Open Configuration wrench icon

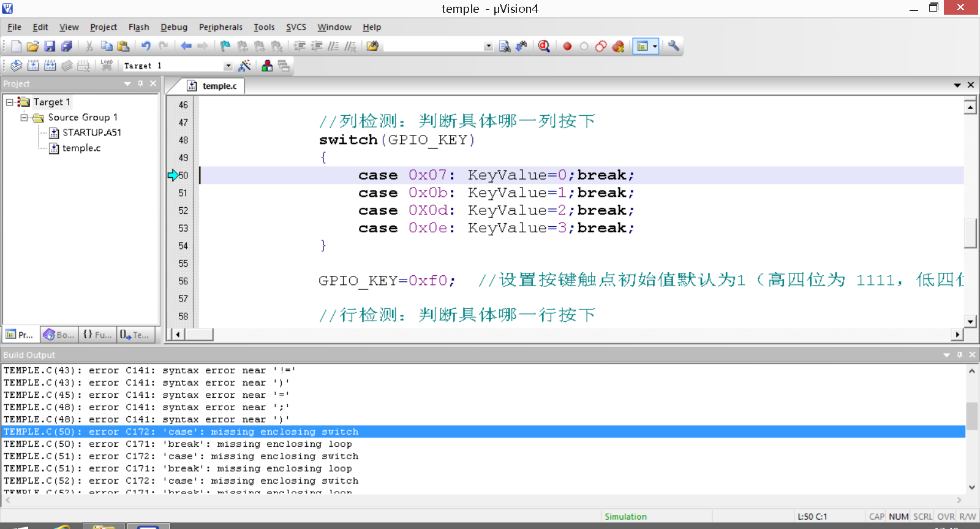pos(674,46)
